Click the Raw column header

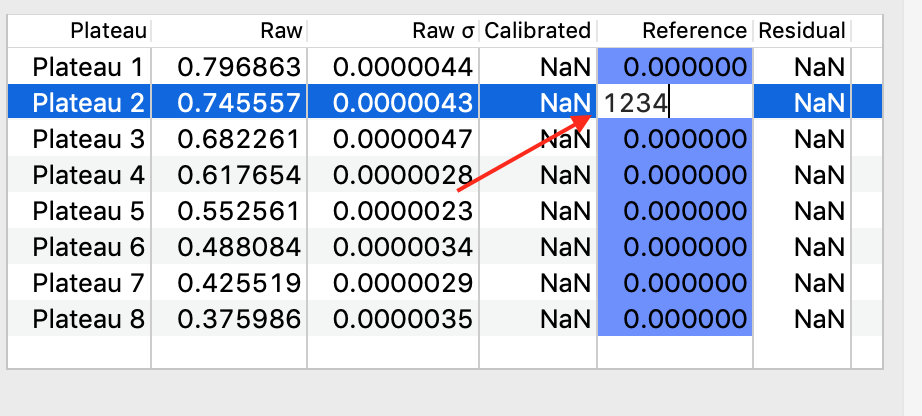[x=230, y=31]
